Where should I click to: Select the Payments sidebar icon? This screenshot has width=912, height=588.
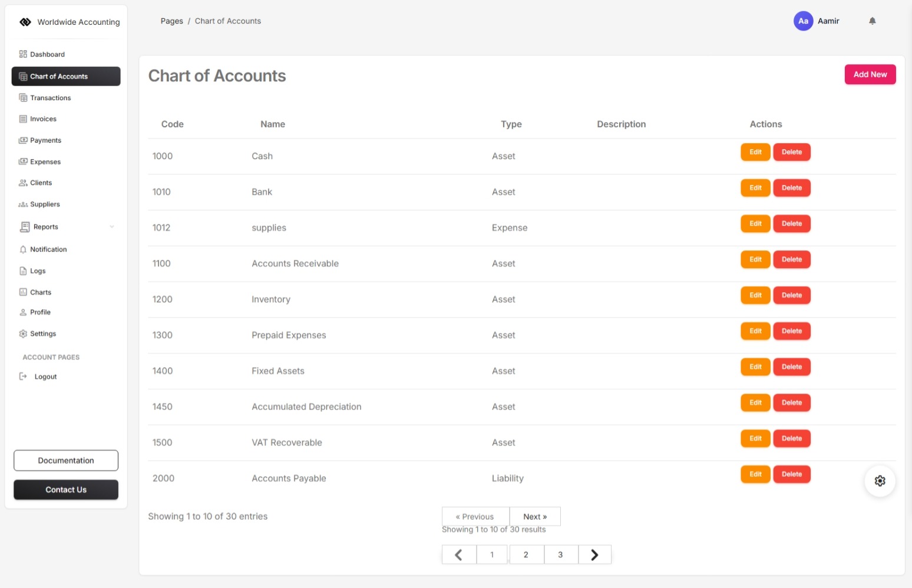23,140
